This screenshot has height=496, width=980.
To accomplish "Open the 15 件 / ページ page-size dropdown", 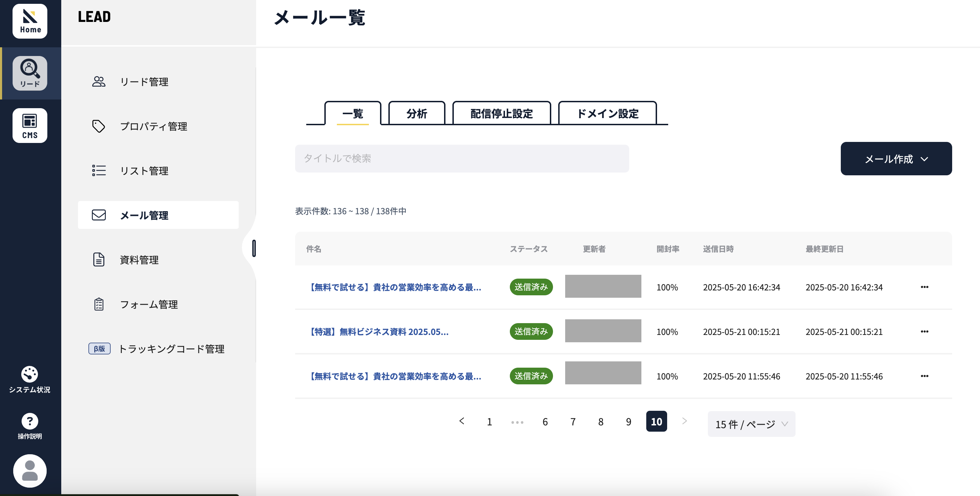I will pos(751,424).
